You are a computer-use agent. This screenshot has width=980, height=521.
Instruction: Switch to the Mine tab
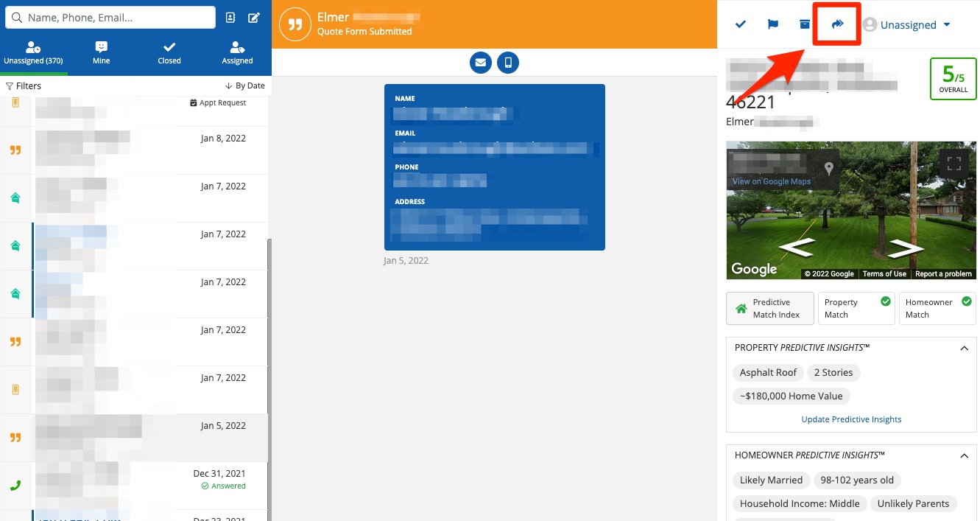pos(102,53)
